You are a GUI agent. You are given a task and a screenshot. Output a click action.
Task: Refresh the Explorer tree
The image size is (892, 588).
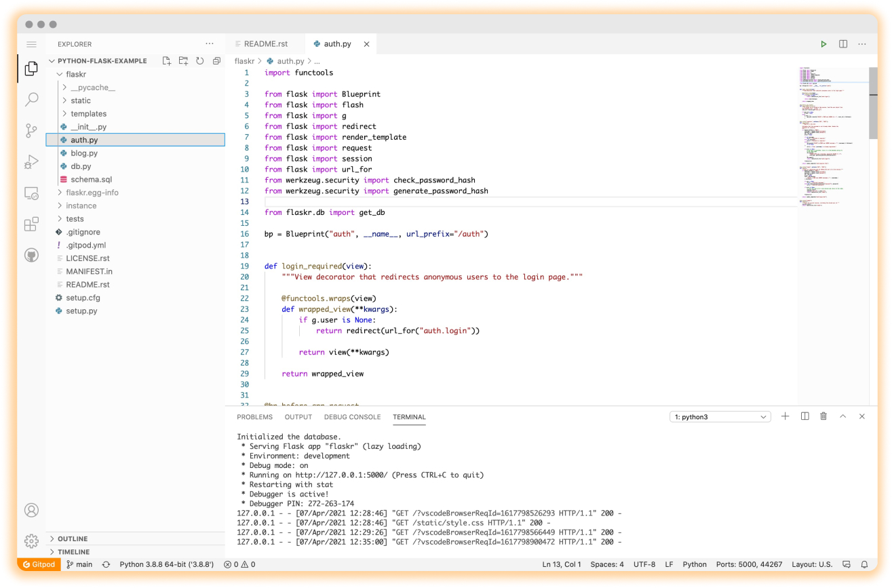200,61
